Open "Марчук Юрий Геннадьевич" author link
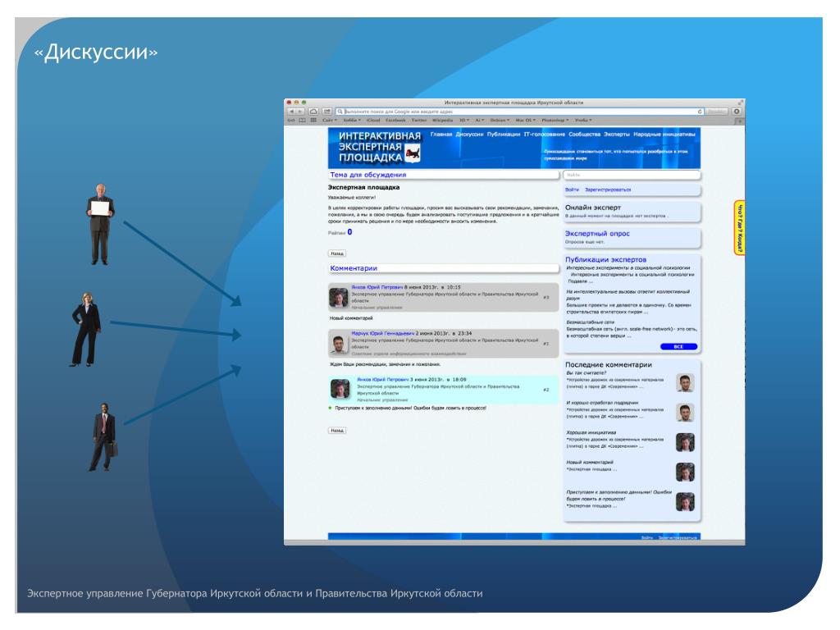 coord(383,333)
